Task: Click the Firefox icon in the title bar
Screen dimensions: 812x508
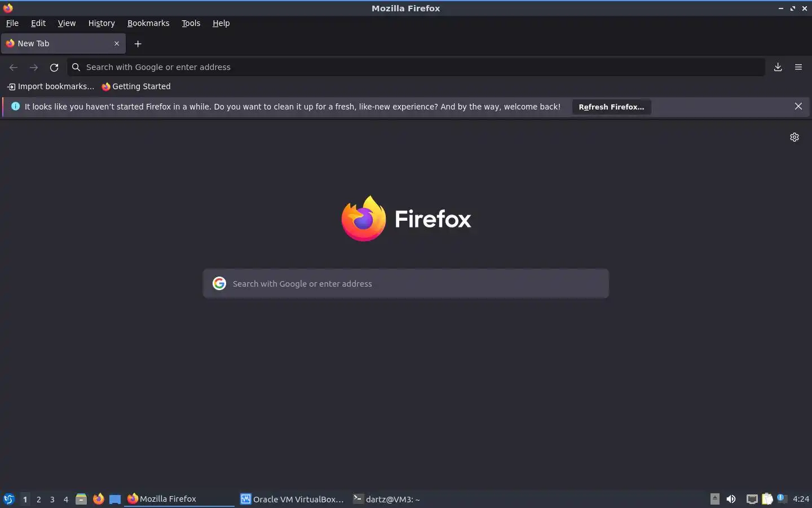Action: [8, 8]
